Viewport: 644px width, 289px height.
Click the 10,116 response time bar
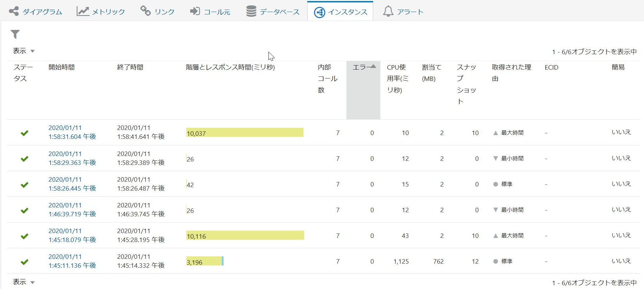245,235
